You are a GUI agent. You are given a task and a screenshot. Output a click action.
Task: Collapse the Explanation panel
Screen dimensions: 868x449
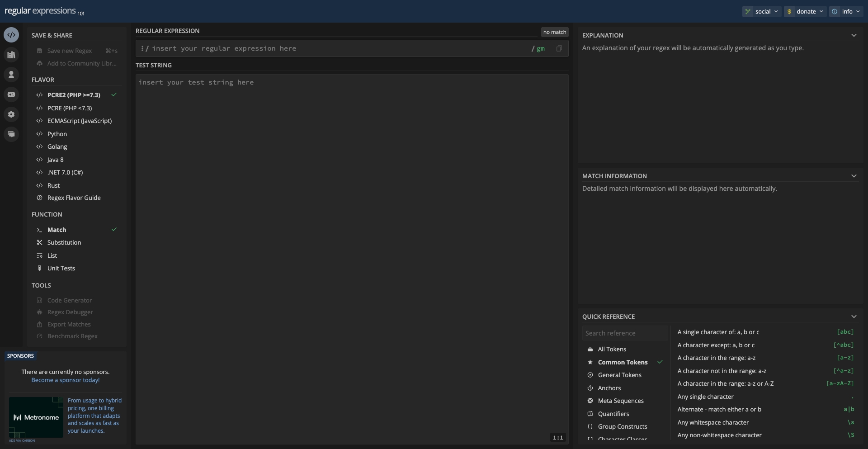pos(854,35)
